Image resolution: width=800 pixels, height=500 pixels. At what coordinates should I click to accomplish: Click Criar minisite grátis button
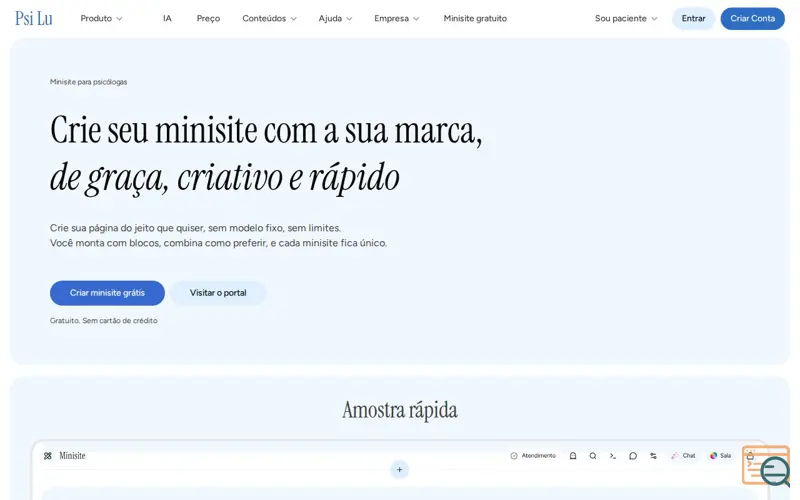(x=107, y=293)
